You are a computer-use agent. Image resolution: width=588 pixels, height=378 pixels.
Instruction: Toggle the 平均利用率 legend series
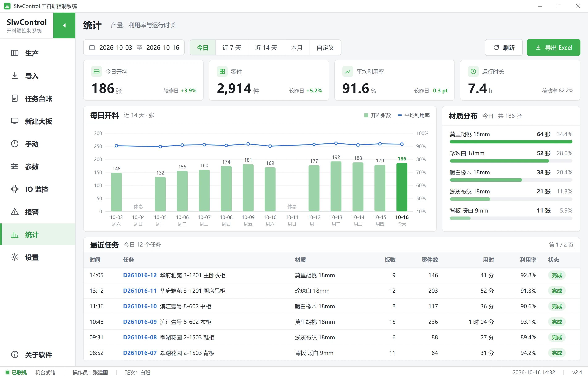(414, 115)
